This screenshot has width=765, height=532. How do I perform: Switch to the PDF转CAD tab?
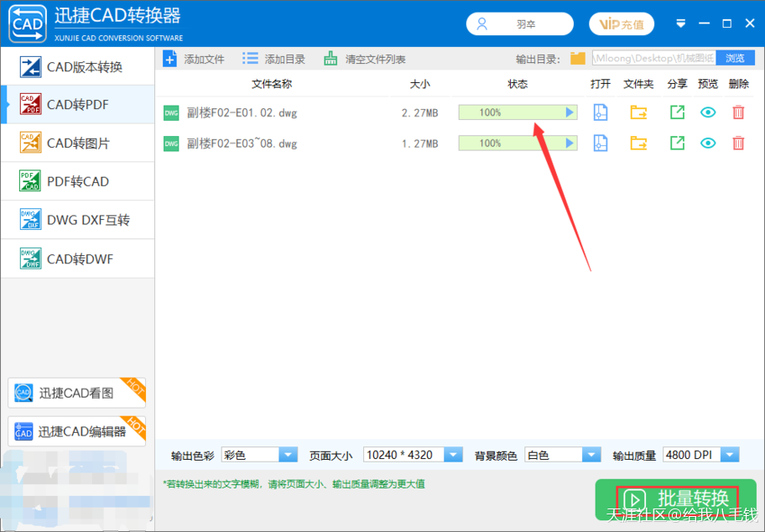tap(76, 181)
